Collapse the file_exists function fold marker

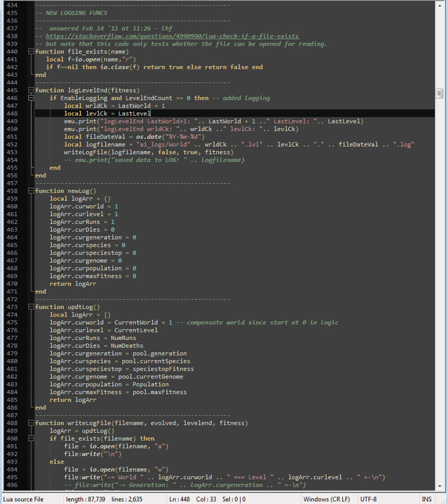click(x=30, y=51)
